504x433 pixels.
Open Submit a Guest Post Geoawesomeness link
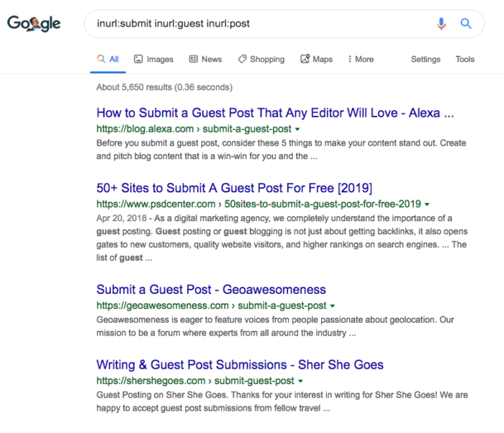click(x=211, y=290)
